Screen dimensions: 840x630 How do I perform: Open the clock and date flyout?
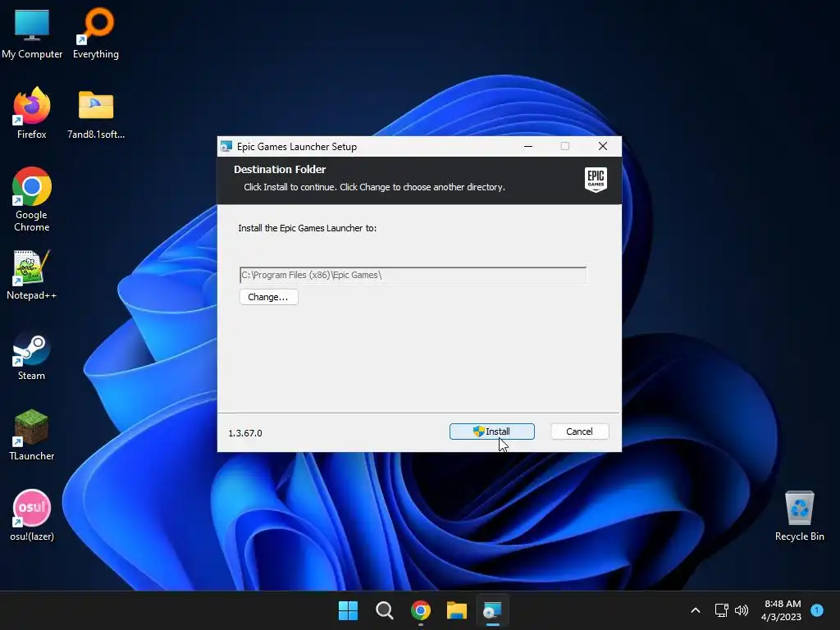point(782,610)
